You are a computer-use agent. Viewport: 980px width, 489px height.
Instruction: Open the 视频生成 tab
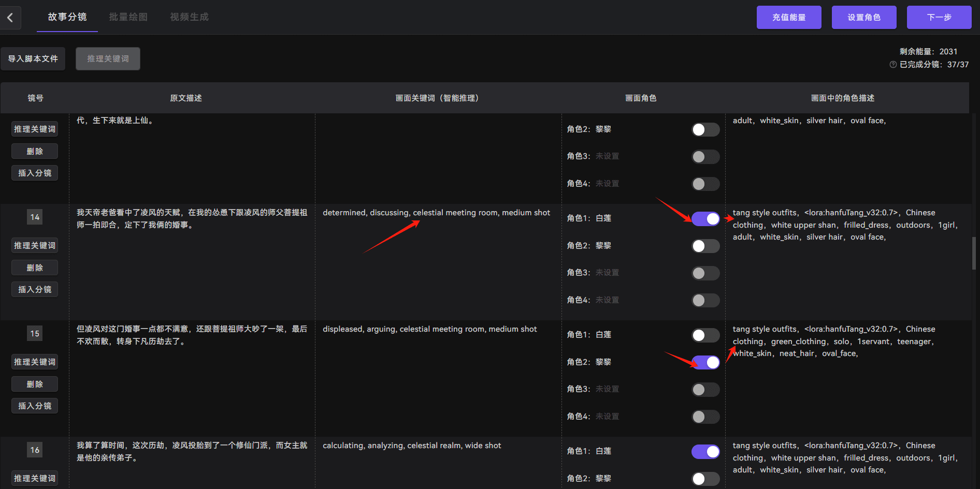pos(190,17)
